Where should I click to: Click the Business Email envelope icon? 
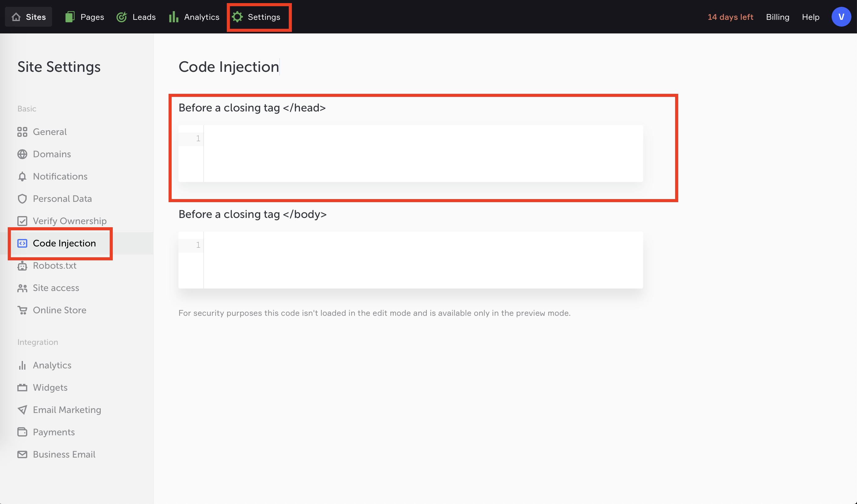(x=22, y=454)
